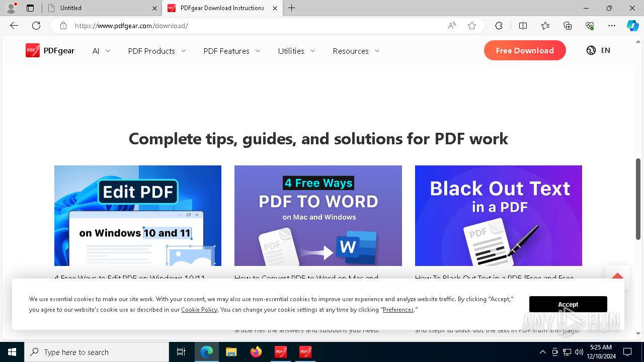
Task: Close the PDFgear Download Instructions tab
Action: [x=275, y=8]
